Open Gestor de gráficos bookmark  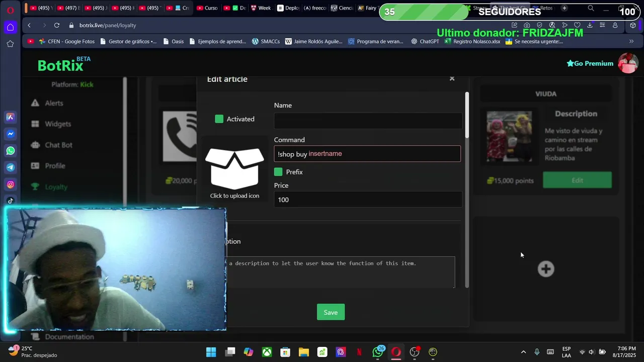[x=128, y=41]
